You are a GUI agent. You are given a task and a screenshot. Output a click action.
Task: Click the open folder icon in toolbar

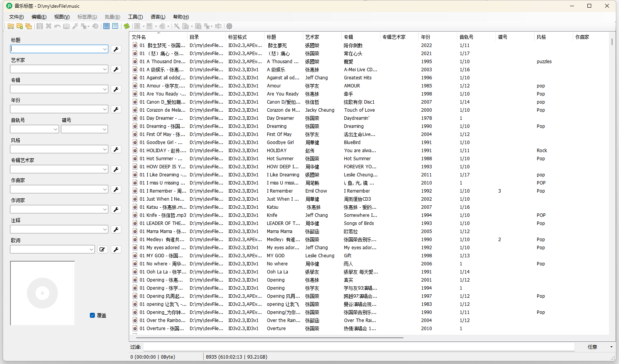tap(11, 26)
